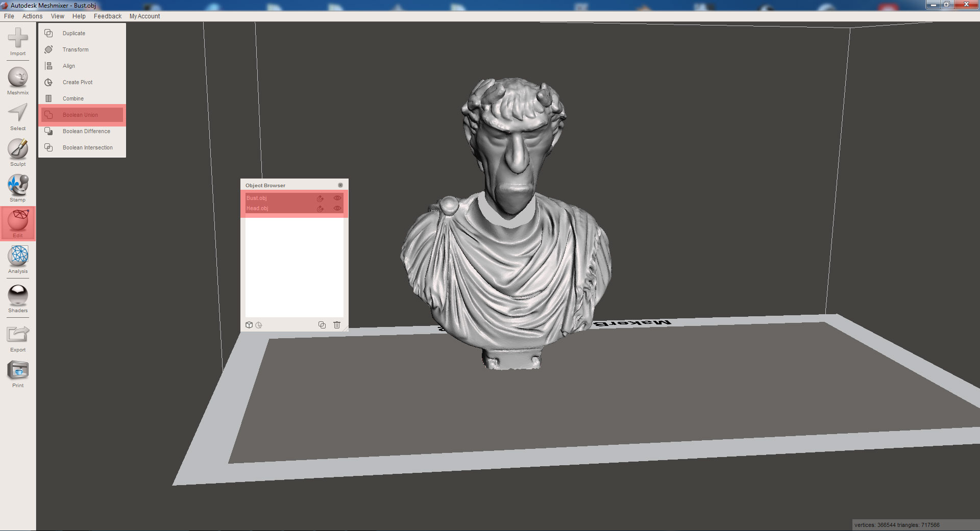Open the View menu
The image size is (980, 531).
[58, 16]
